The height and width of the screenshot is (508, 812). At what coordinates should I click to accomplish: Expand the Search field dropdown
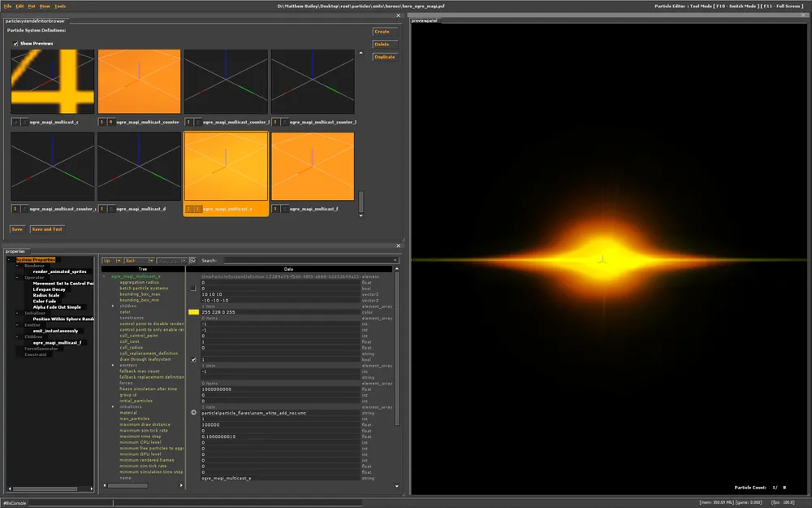pos(395,260)
